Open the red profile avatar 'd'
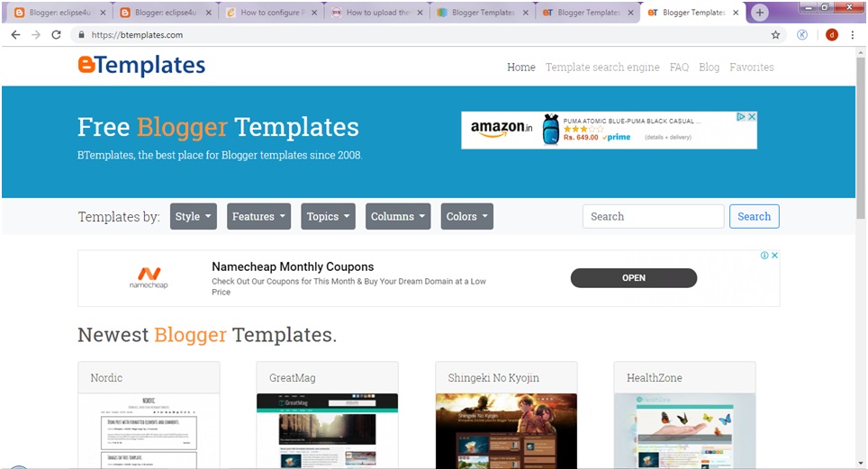 (x=831, y=35)
